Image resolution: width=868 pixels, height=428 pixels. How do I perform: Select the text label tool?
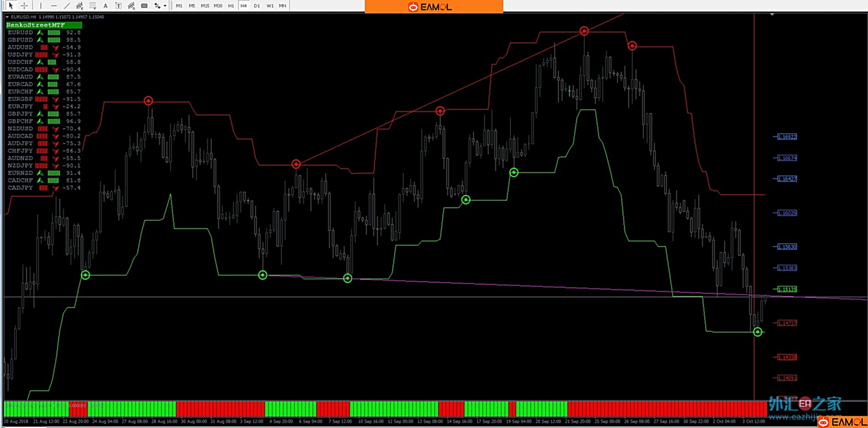point(118,6)
